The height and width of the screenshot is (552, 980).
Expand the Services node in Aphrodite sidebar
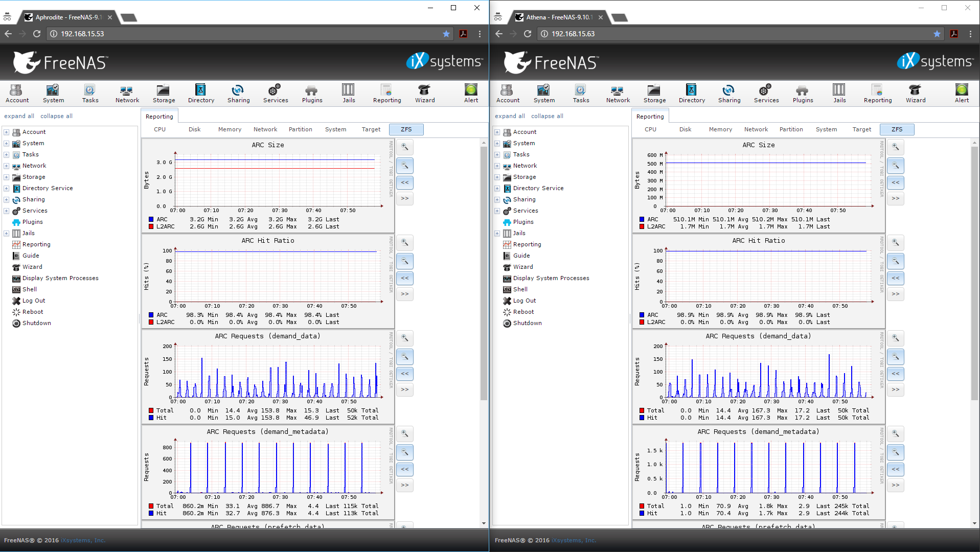point(7,211)
